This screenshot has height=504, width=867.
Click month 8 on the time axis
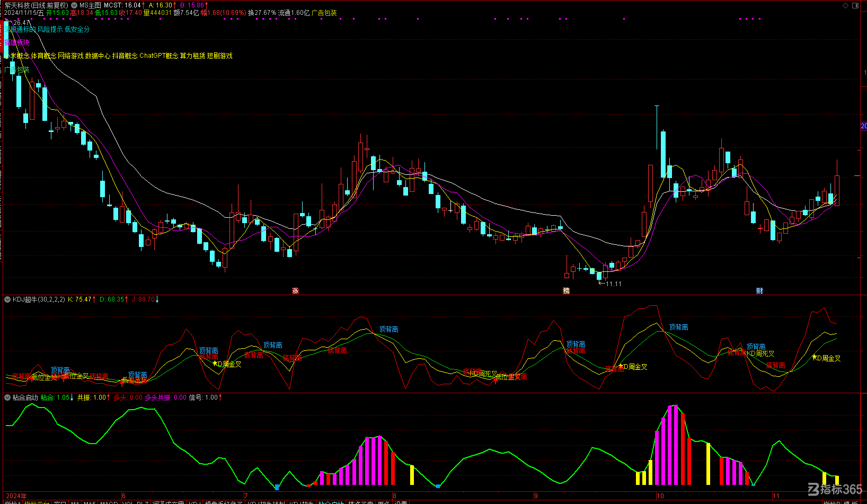pos(394,496)
